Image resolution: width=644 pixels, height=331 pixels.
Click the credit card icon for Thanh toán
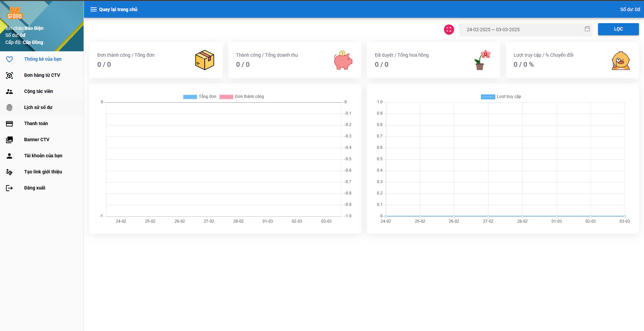(x=9, y=124)
